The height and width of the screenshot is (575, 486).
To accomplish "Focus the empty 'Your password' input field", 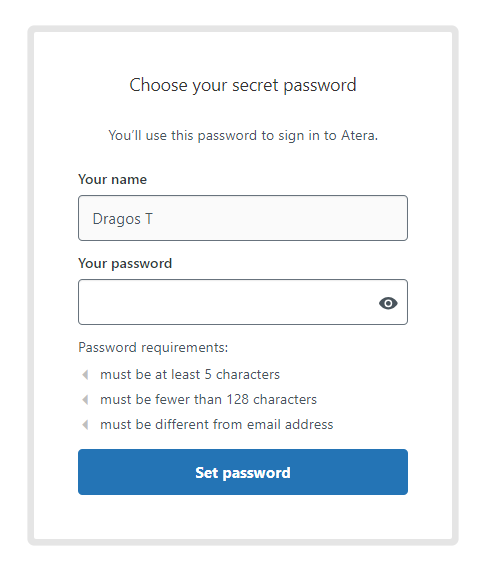I will pos(243,302).
